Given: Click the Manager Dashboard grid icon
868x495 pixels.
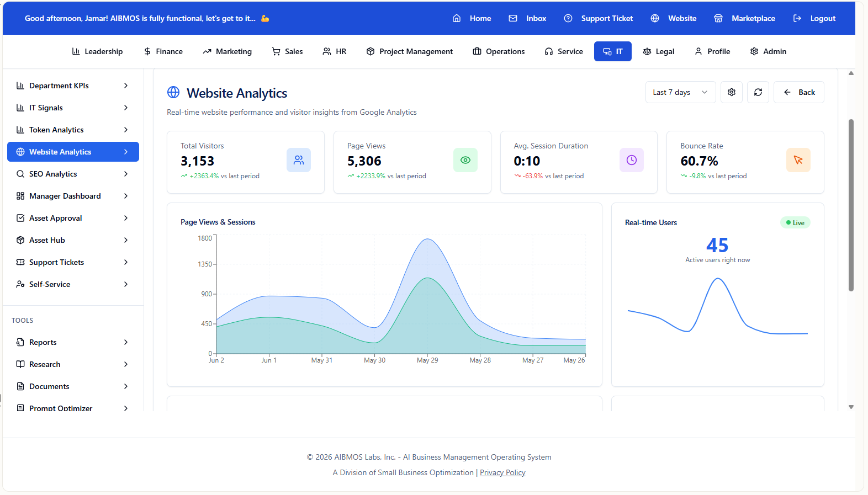Looking at the screenshot, I should 20,196.
